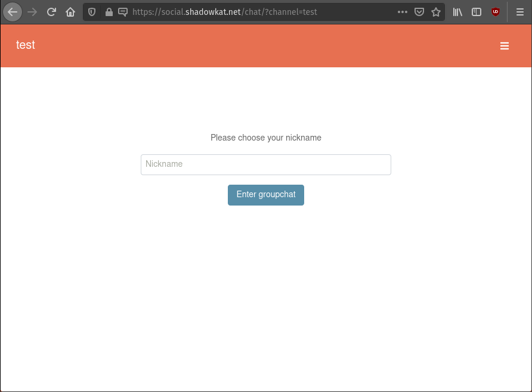Click the forward navigation arrow

pos(32,12)
